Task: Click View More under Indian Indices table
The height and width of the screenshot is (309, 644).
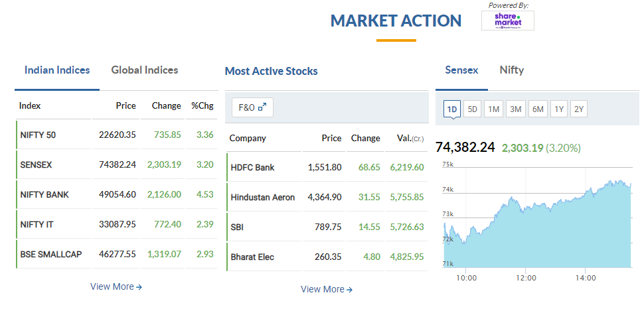Action: pyautogui.click(x=116, y=287)
